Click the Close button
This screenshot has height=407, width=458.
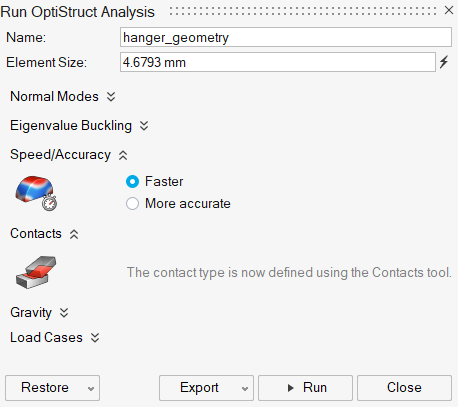click(x=404, y=388)
